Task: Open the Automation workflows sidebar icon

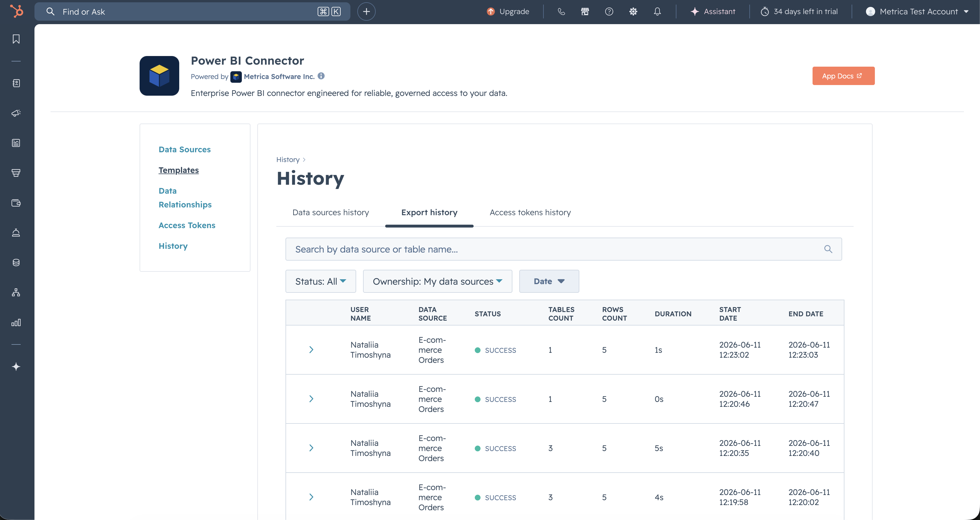Action: pyautogui.click(x=16, y=292)
